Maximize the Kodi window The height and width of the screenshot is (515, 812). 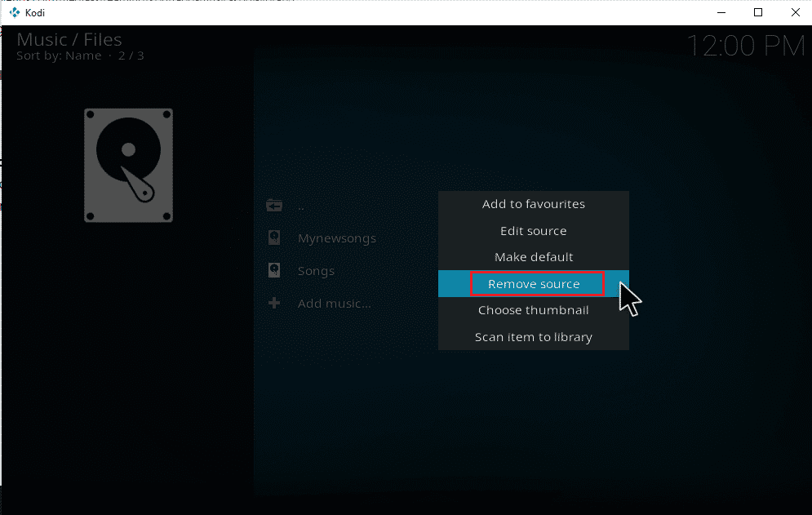pos(758,12)
